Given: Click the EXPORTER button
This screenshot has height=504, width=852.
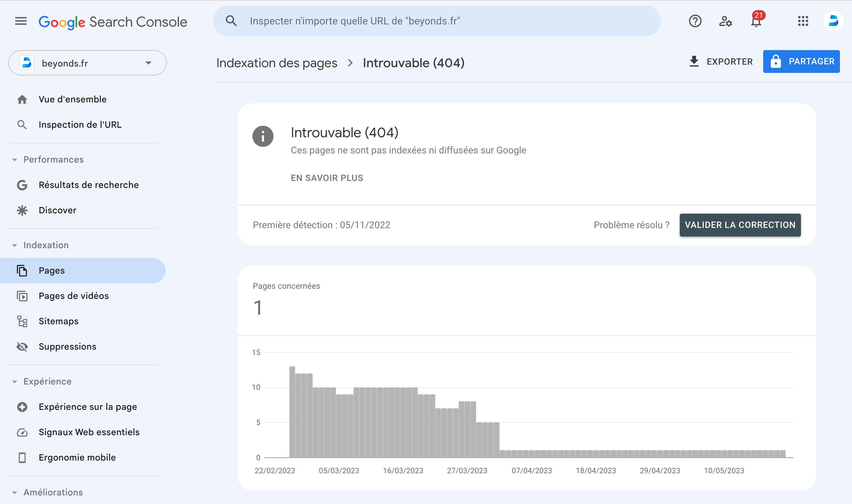Looking at the screenshot, I should [720, 61].
